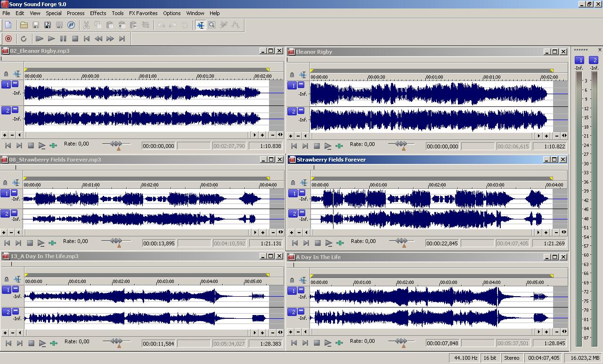Click the Rate scrub slider in Eleanor Rigby window
This screenshot has width=603, height=364.
point(401,144)
